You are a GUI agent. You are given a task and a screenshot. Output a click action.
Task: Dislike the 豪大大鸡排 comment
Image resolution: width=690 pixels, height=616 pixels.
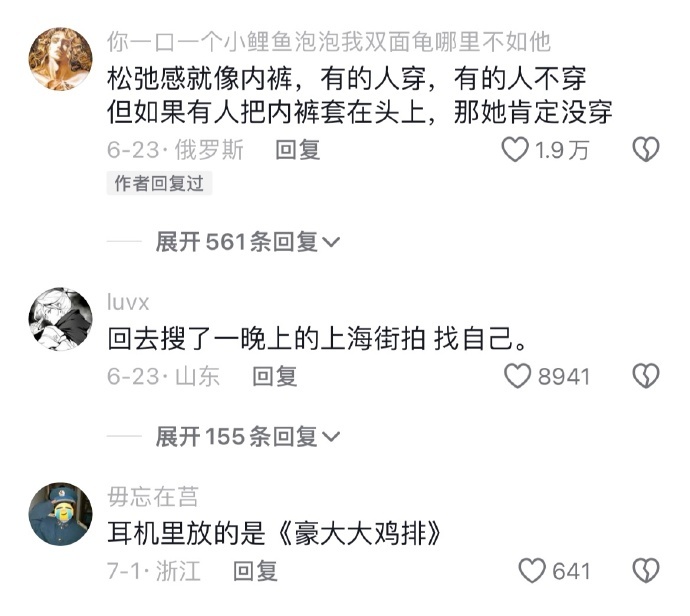tap(646, 571)
